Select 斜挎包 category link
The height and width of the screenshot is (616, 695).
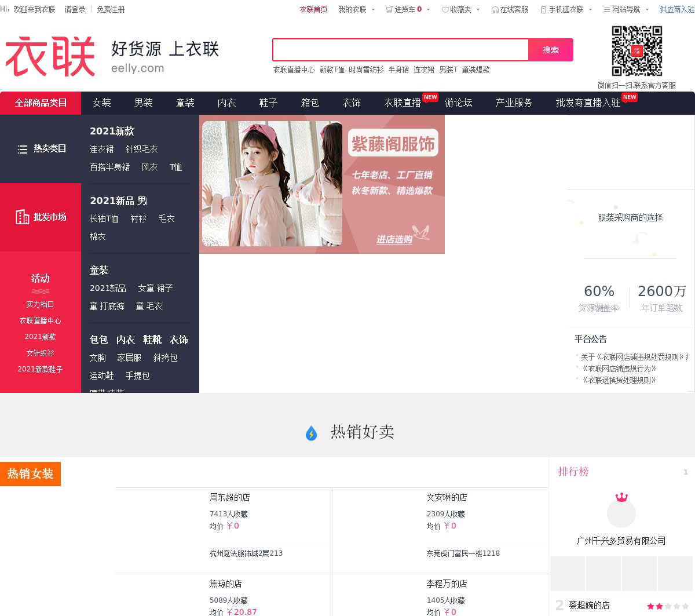(165, 358)
